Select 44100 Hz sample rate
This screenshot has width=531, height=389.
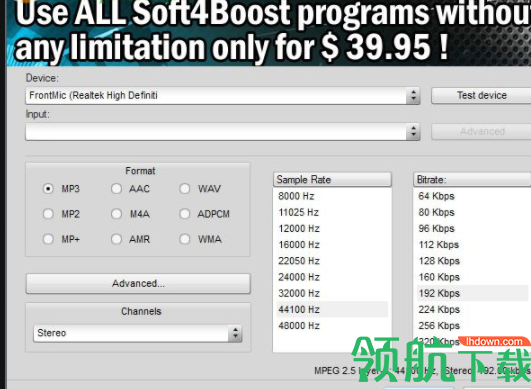click(x=332, y=309)
